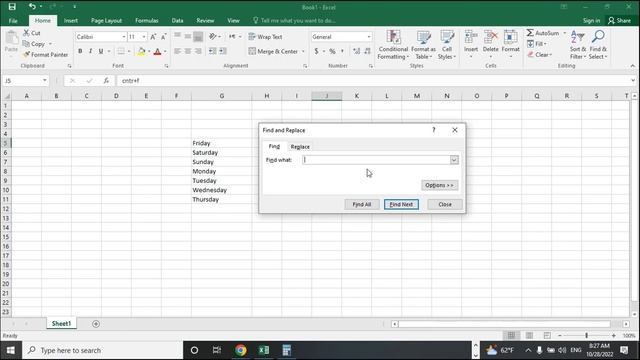
Task: Open the General number format dropdown
Action: 369,37
